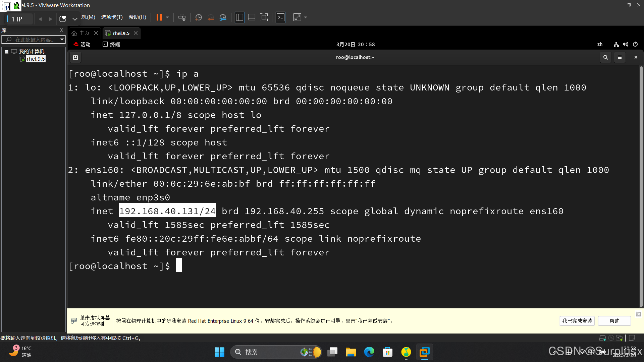Click the library search input field

[x=34, y=40]
